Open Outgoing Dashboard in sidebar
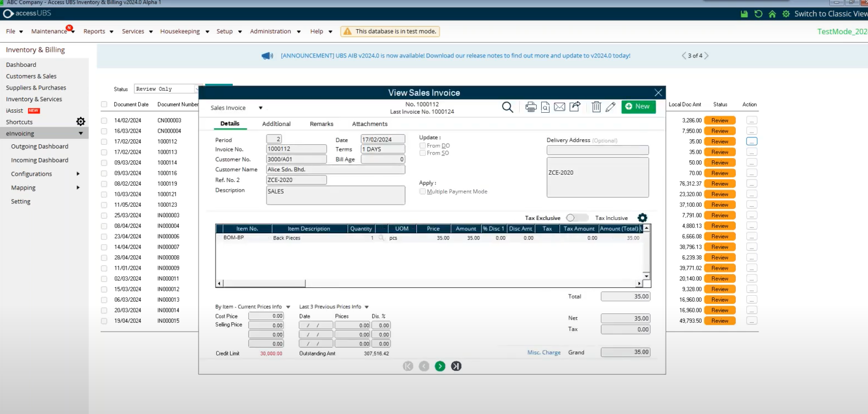Image resolution: width=868 pixels, height=414 pixels. [x=40, y=146]
